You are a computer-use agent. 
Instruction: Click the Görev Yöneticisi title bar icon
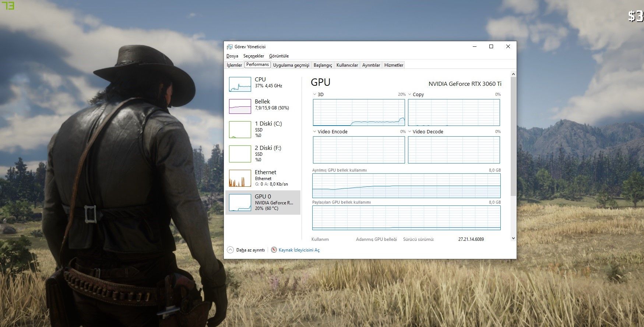click(230, 47)
